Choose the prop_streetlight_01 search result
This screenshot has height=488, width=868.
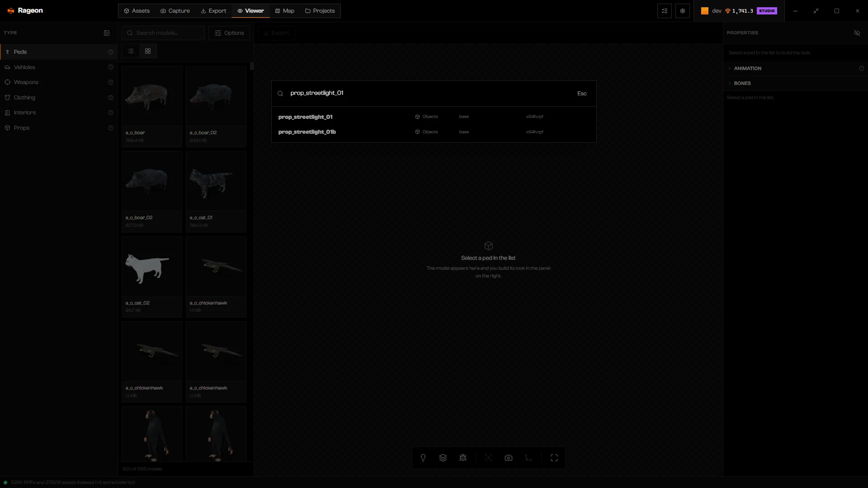click(434, 117)
